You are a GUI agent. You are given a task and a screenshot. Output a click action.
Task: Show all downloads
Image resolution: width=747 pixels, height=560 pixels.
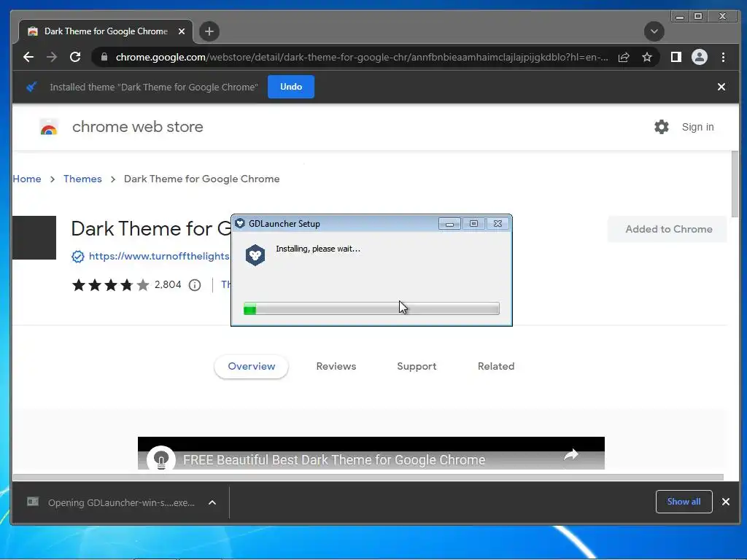point(684,502)
